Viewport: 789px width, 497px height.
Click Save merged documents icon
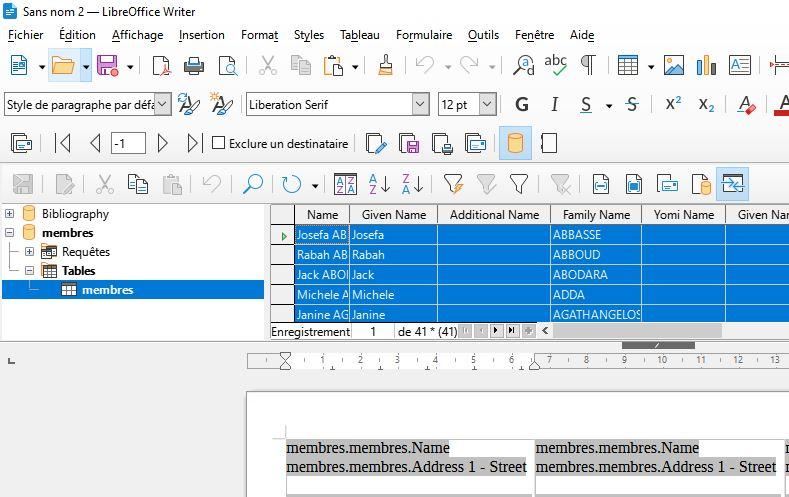pos(409,143)
